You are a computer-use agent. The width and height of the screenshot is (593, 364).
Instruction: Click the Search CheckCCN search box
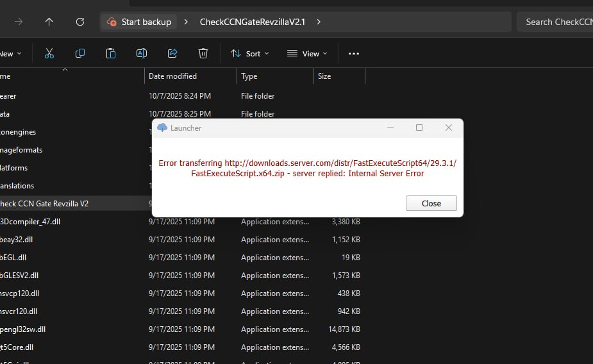click(x=555, y=22)
